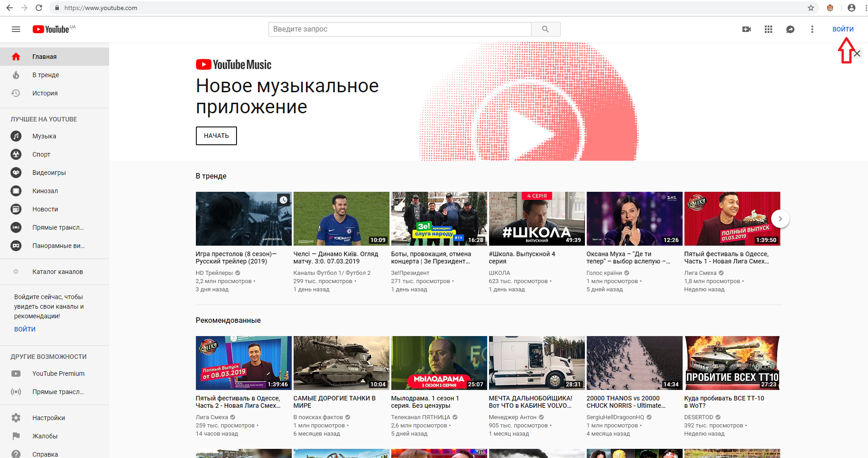This screenshot has width=868, height=458.
Task: Open YouTube Premium link in sidebar
Action: (x=54, y=374)
